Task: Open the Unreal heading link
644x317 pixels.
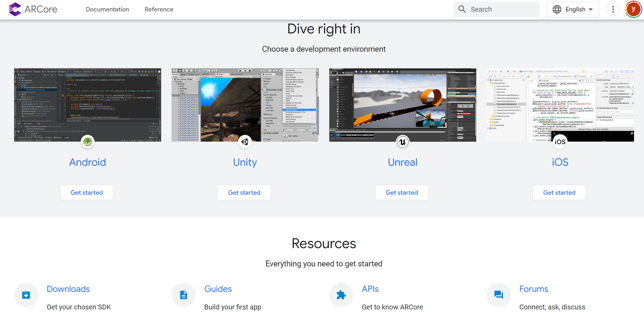Action: [403, 162]
